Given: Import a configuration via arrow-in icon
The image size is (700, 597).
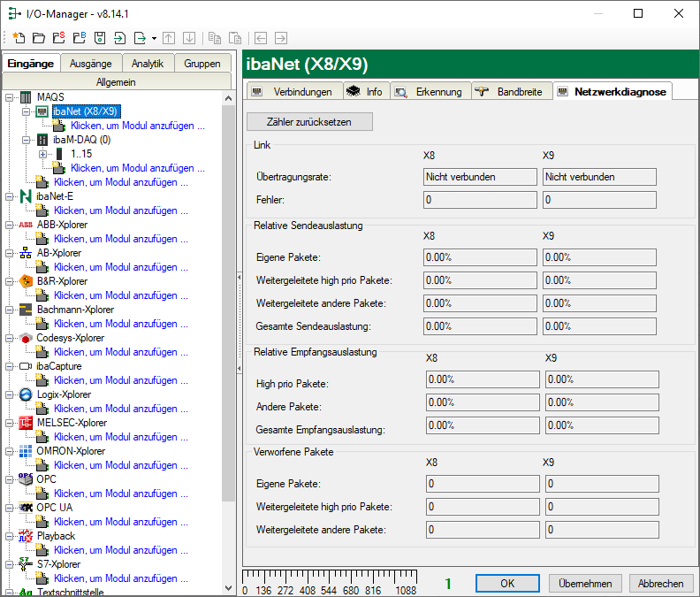Looking at the screenshot, I should [119, 38].
